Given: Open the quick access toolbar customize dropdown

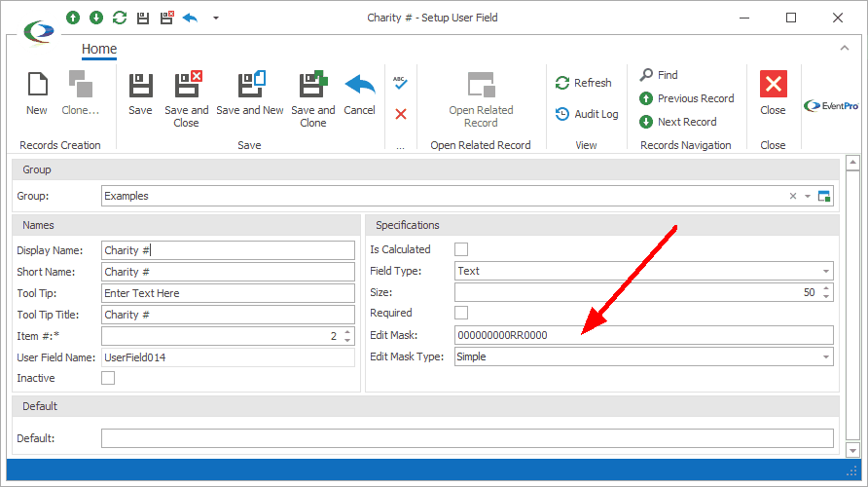Looking at the screenshot, I should point(216,18).
